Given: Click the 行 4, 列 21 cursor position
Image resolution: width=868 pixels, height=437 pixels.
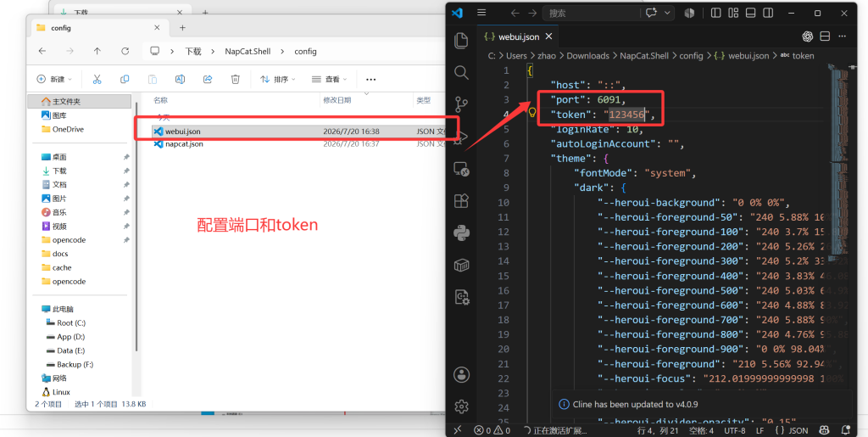Looking at the screenshot, I should [656, 430].
